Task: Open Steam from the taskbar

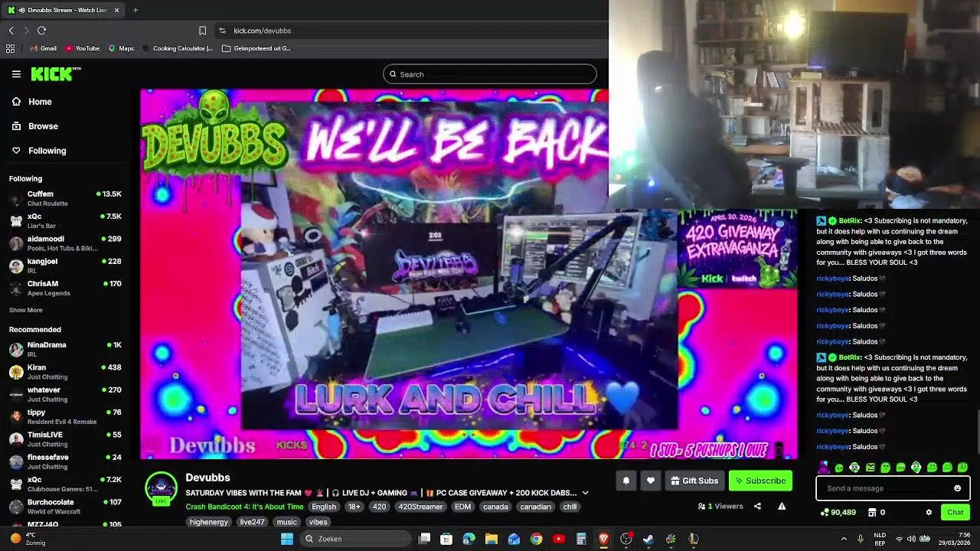Action: (648, 539)
